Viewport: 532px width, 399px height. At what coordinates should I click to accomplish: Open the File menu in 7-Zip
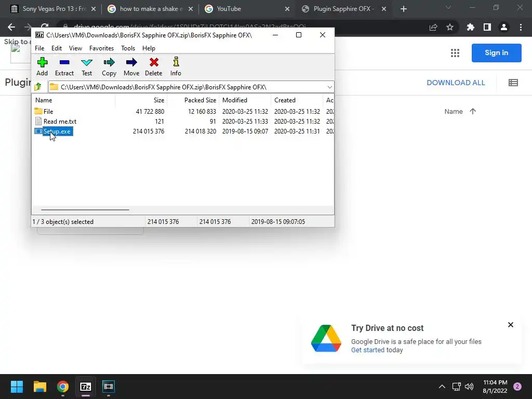39,48
